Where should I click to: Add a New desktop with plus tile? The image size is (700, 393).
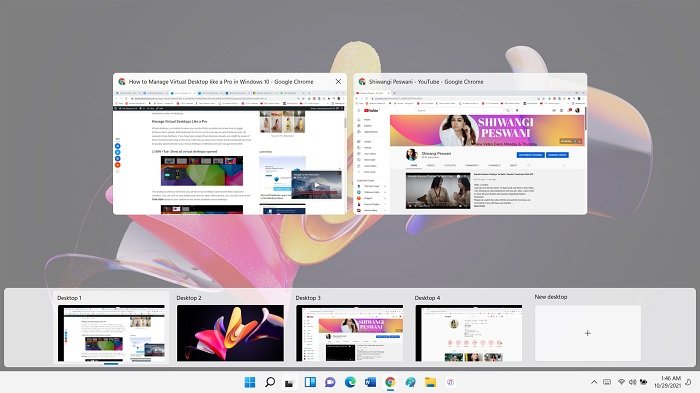(588, 333)
